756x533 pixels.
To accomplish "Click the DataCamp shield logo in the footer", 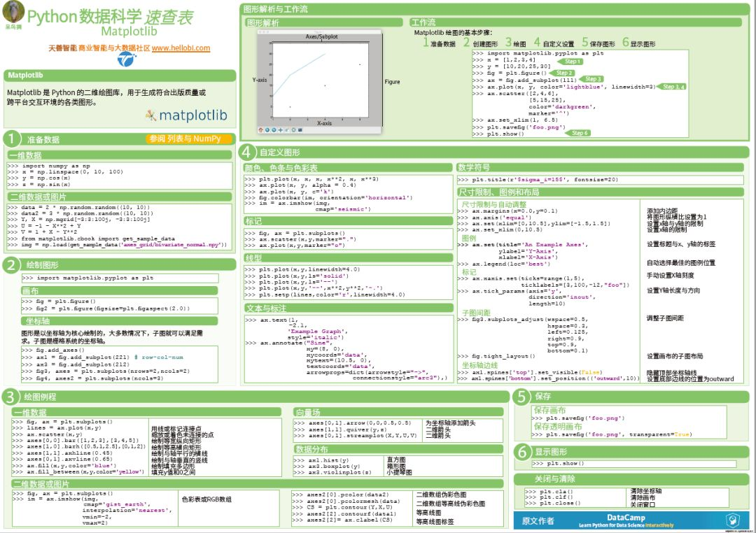I will [732, 520].
